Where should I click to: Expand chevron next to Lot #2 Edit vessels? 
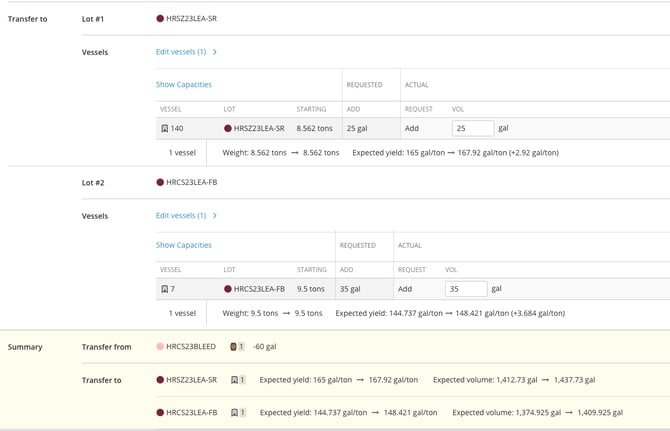coord(215,216)
